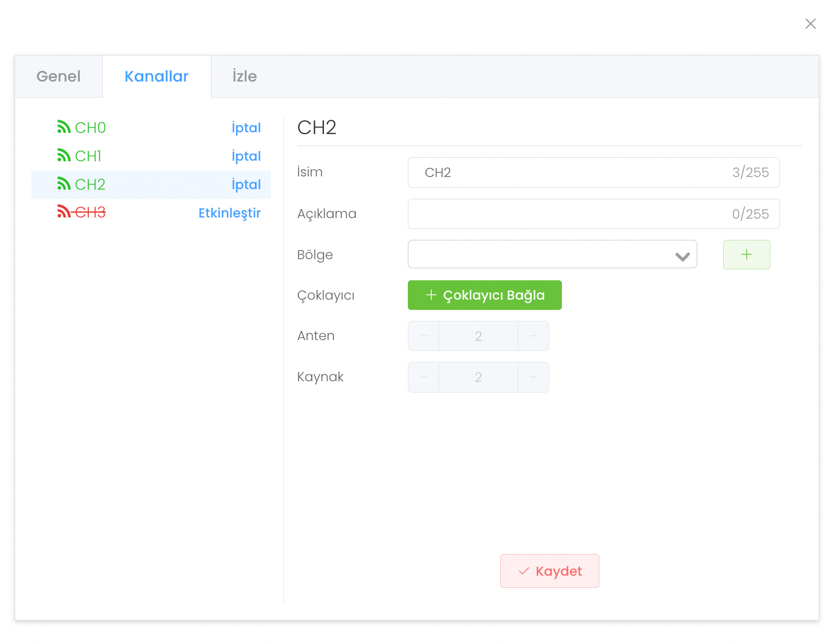This screenshot has height=644, width=835.
Task: Click the İsim text field
Action: [x=574, y=173]
